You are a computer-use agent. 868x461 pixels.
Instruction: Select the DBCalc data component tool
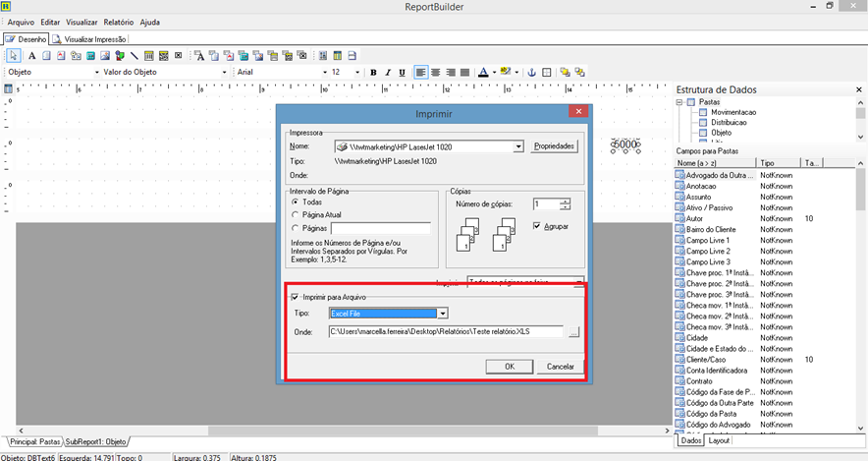coord(243,55)
